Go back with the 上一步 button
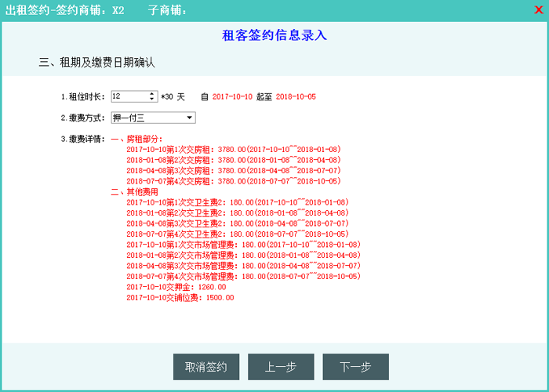The height and width of the screenshot is (392, 549). tap(281, 367)
